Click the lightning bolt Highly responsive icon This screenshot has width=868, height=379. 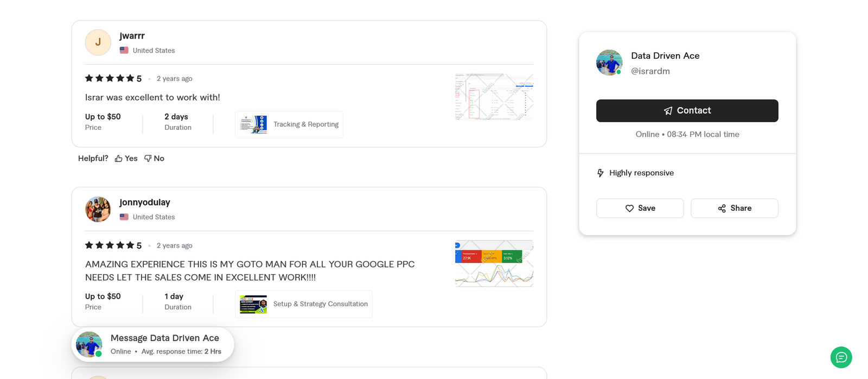click(x=600, y=173)
